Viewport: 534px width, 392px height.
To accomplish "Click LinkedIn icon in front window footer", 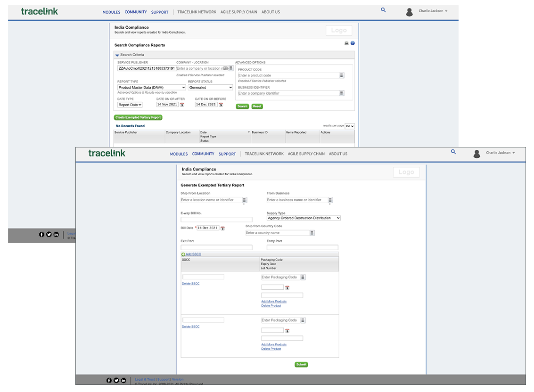I will (x=123, y=380).
